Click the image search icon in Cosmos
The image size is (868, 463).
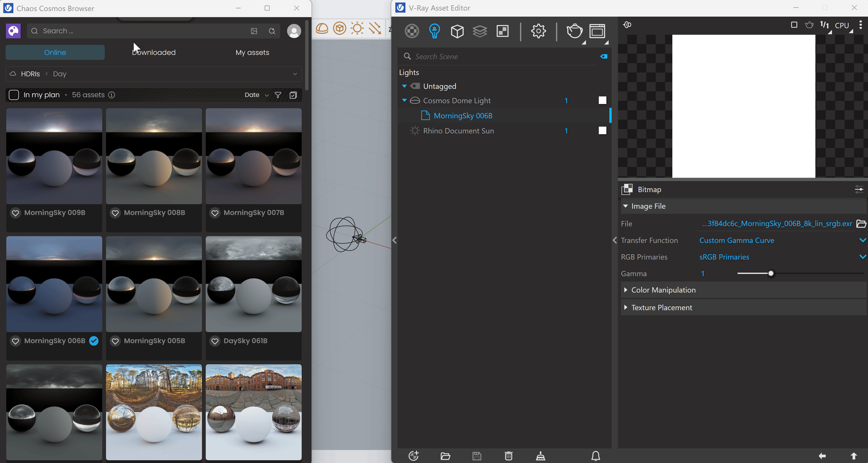point(254,31)
